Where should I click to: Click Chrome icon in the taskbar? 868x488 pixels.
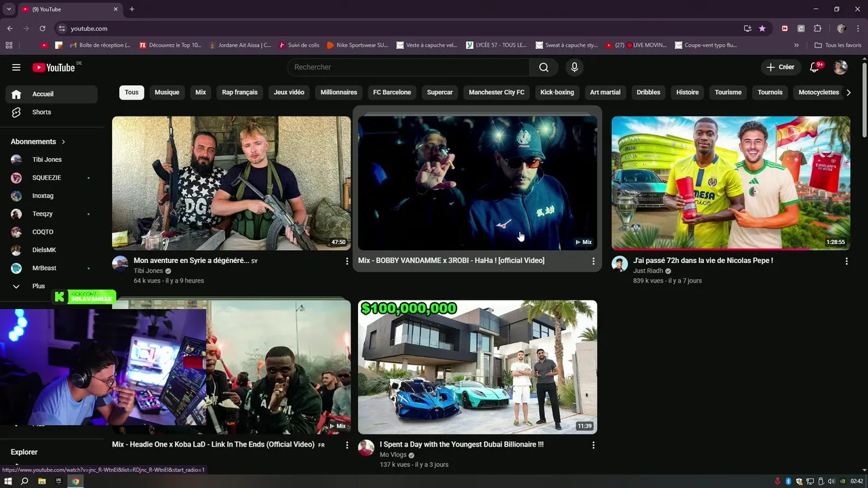[75, 481]
